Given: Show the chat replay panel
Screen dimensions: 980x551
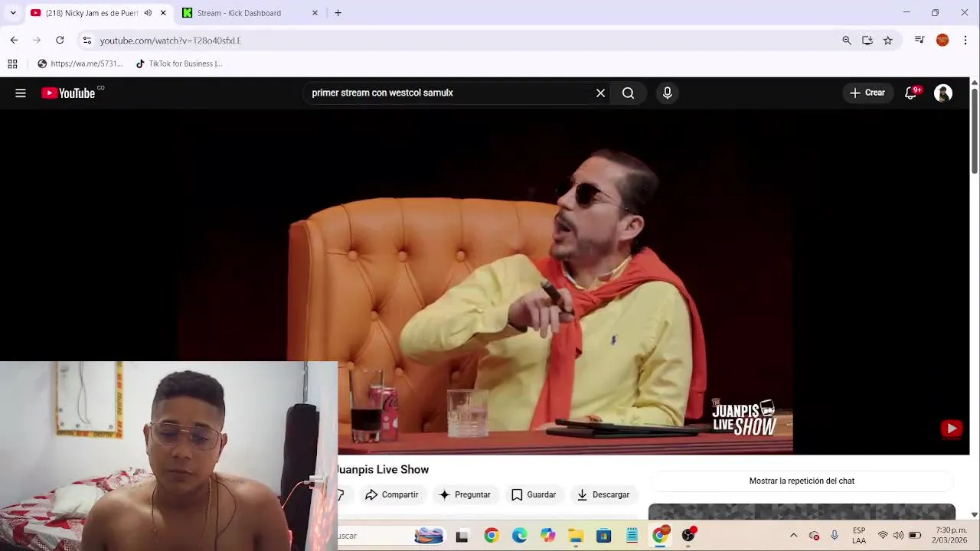Looking at the screenshot, I should (x=802, y=481).
